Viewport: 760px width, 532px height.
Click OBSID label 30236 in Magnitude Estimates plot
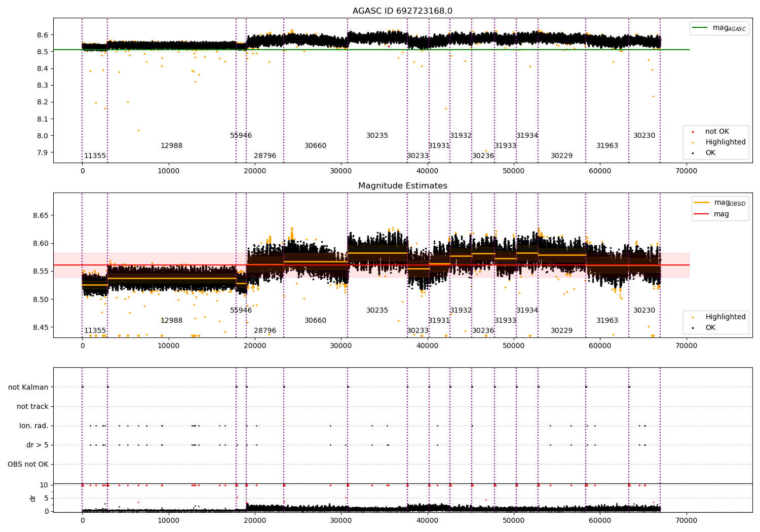[x=483, y=331]
